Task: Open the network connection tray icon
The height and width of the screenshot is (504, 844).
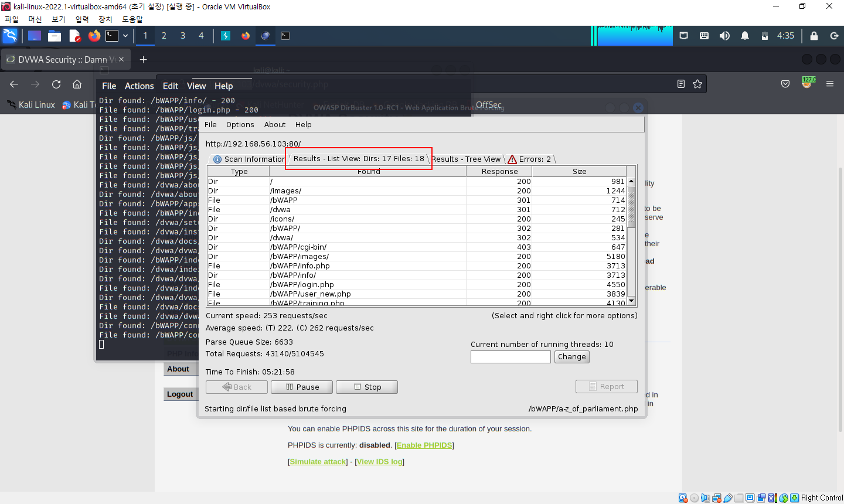Action: tap(683, 36)
